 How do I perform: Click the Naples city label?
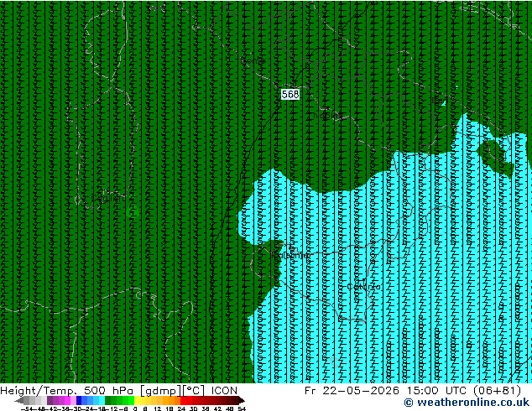pyautogui.click(x=328, y=116)
